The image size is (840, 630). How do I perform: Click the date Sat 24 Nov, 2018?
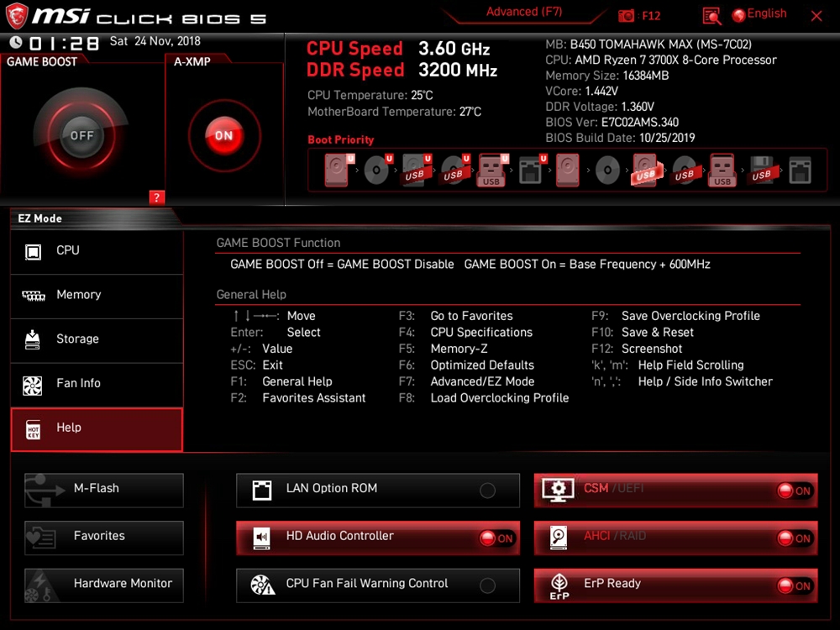(155, 41)
